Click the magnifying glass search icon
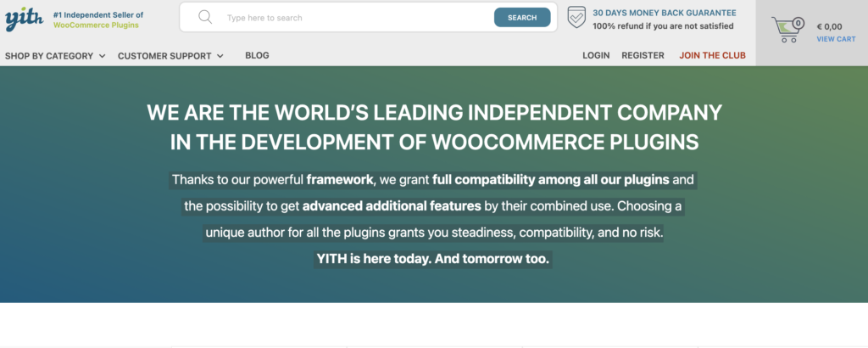 coord(205,17)
